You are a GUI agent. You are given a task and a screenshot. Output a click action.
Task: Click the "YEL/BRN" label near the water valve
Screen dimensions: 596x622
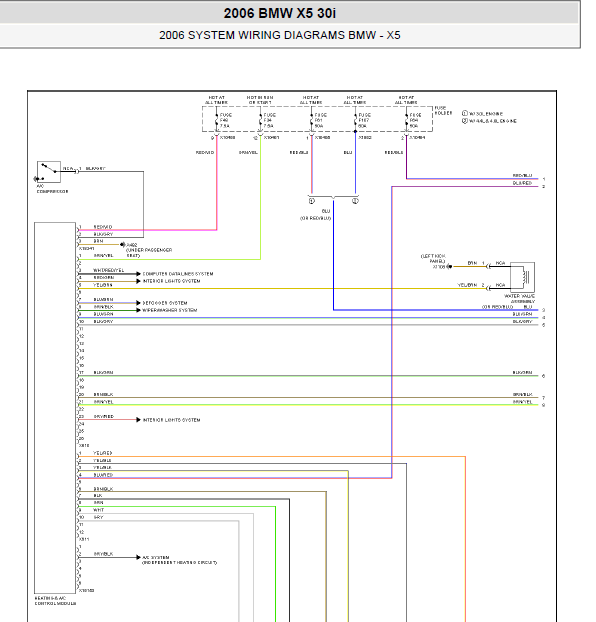click(x=467, y=285)
